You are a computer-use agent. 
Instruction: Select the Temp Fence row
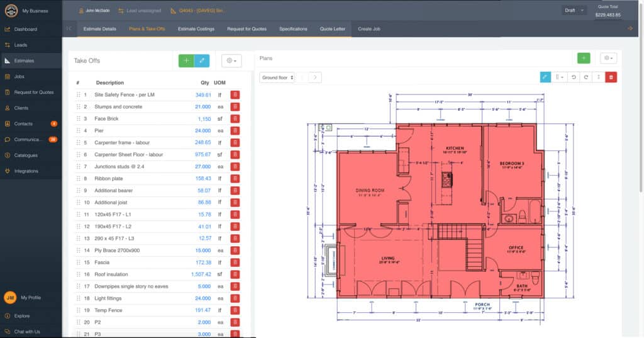[x=158, y=310]
